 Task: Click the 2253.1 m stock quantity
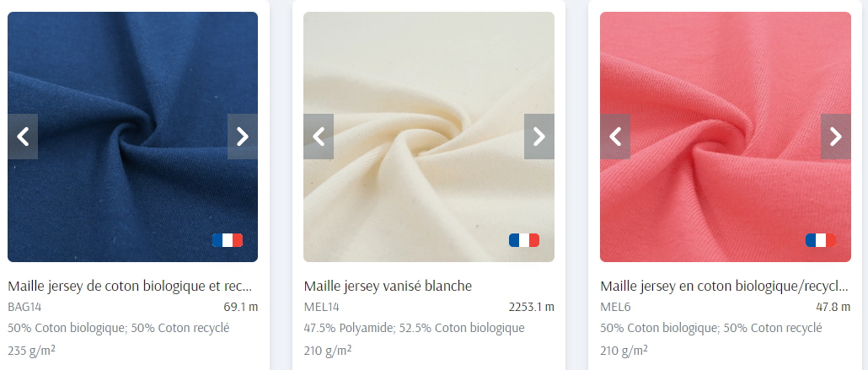532,307
